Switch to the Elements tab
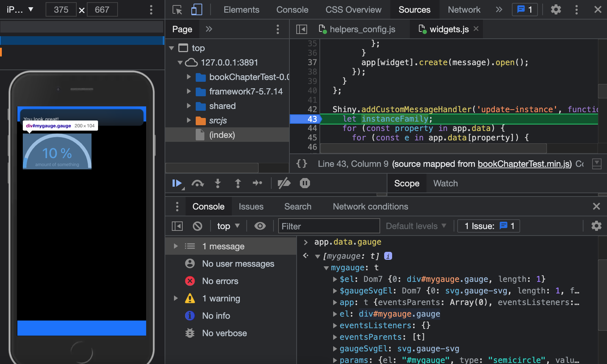This screenshot has width=607, height=364. tap(241, 10)
